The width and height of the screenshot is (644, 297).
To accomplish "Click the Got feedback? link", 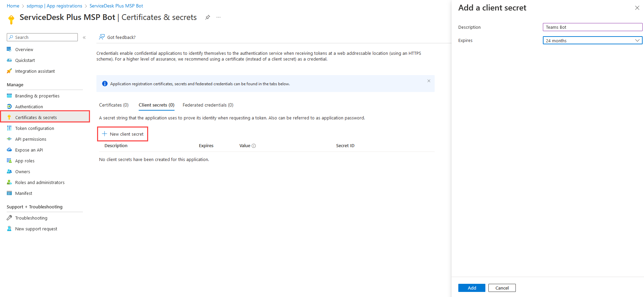I will (121, 37).
